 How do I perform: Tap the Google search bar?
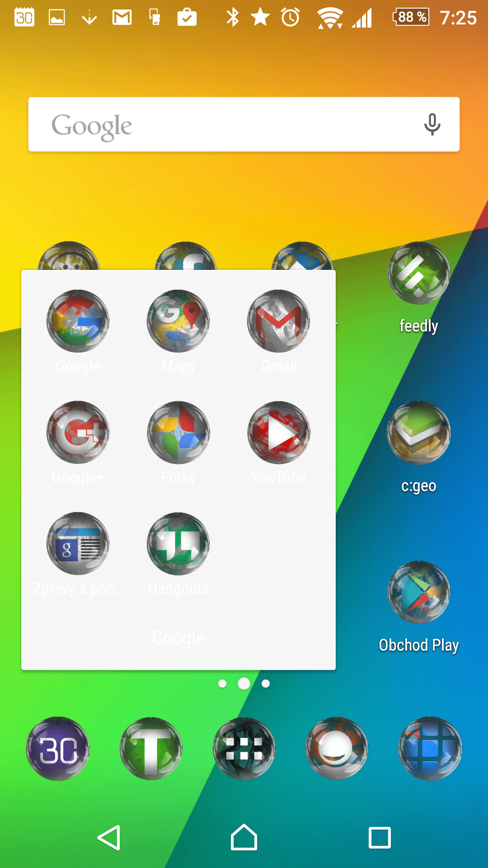coord(244,124)
